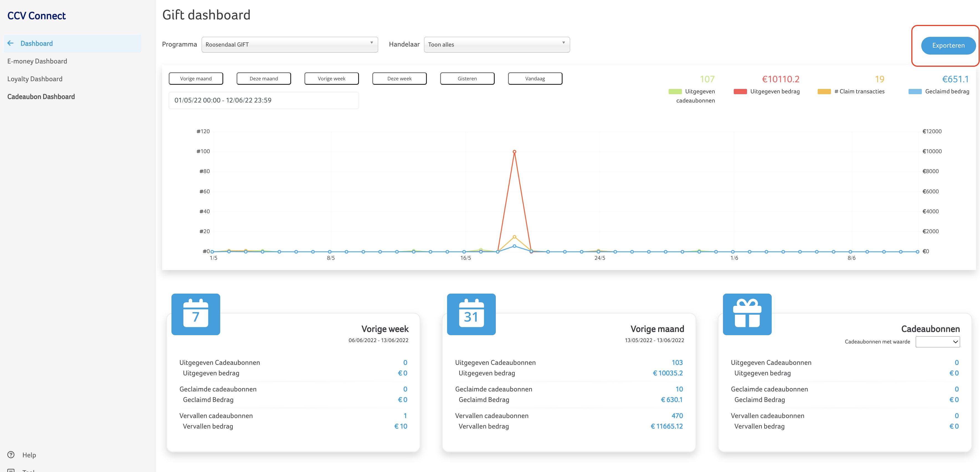Click the Vandaag filter button
Screen dimensions: 980x472
(535, 79)
